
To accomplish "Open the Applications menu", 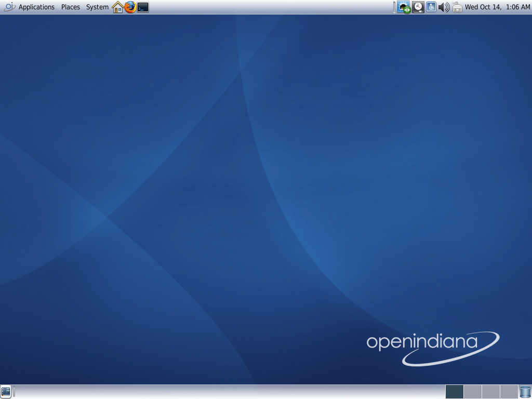I will click(36, 7).
